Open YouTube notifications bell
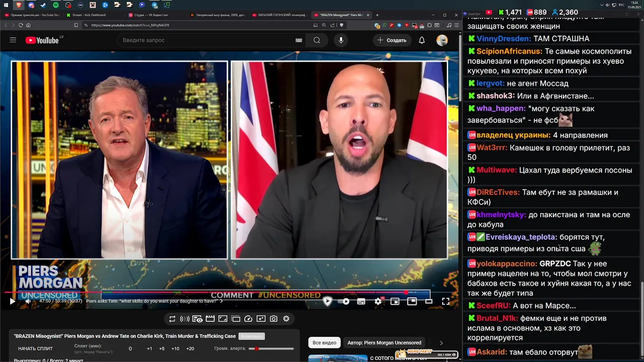Screen dimensions: 644x362 coord(422,40)
